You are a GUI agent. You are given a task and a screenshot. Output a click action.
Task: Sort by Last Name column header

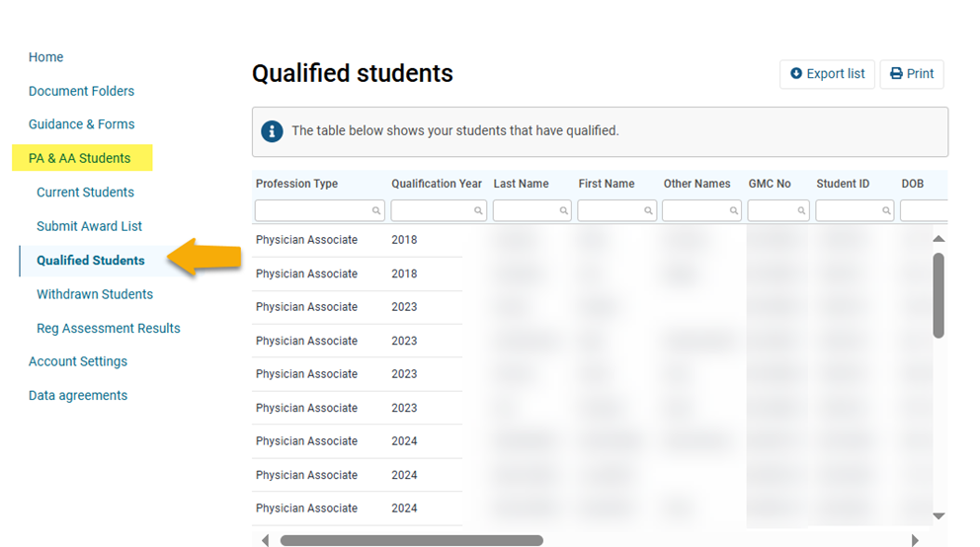click(521, 184)
